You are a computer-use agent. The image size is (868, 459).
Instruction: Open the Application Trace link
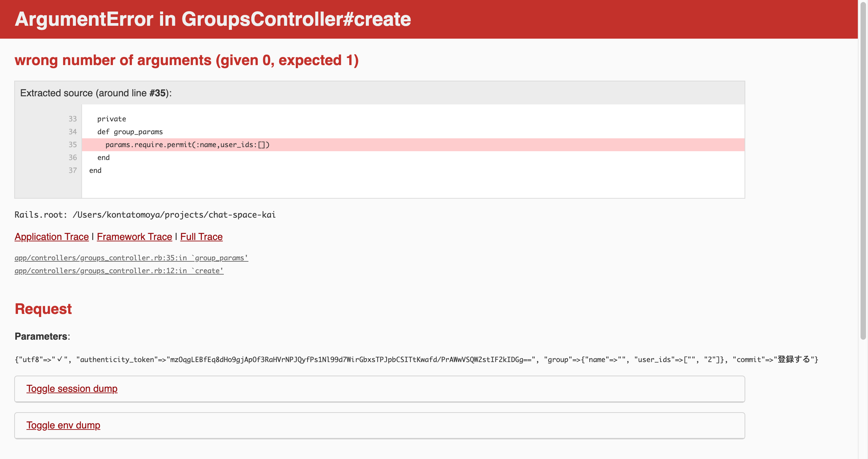pyautogui.click(x=52, y=237)
